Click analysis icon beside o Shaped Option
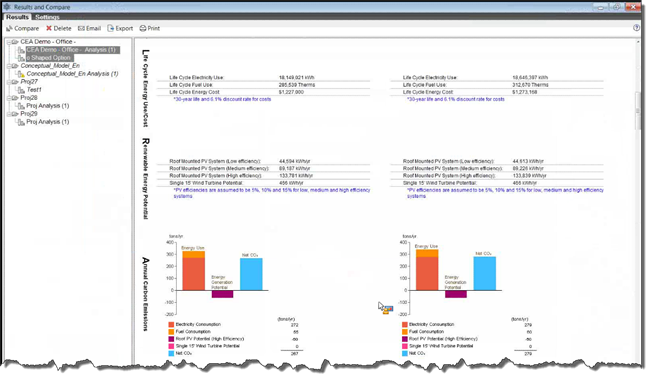The width and height of the screenshot is (650, 382). point(21,58)
